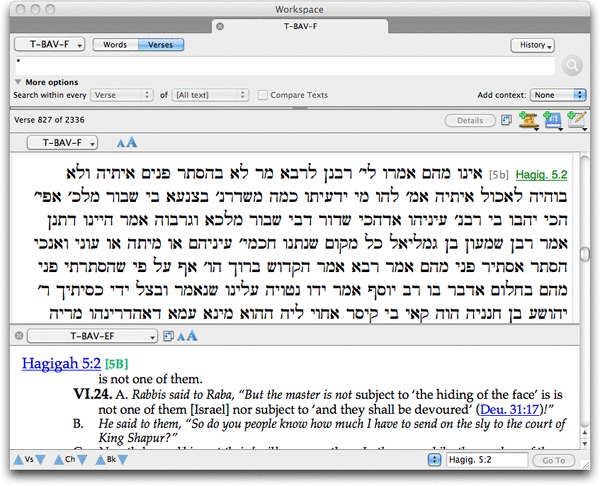Go to previous book with Bk up arrow
The height and width of the screenshot is (486, 600).
coord(100,460)
